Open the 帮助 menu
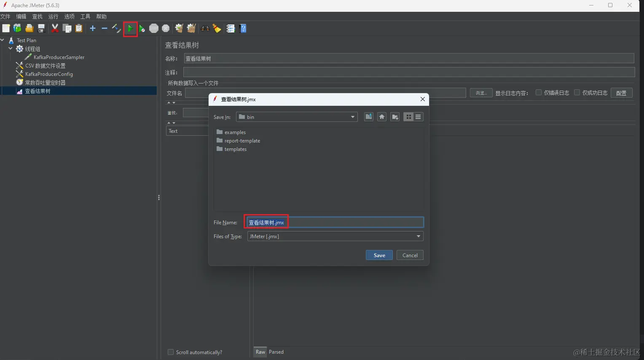Viewport: 644px width, 360px height. click(x=101, y=16)
